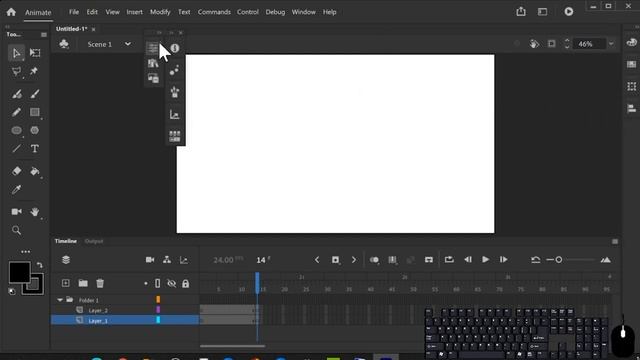Select the Camera tool
This screenshot has width=640, height=360.
(16, 211)
